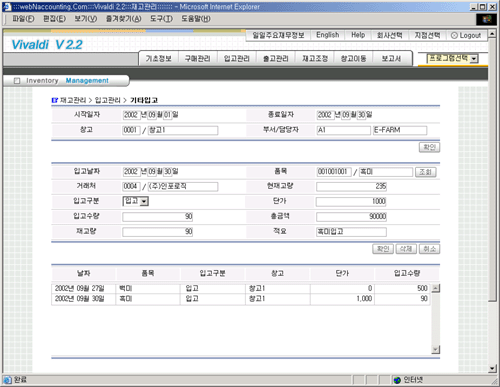Open the Help link

(358, 35)
